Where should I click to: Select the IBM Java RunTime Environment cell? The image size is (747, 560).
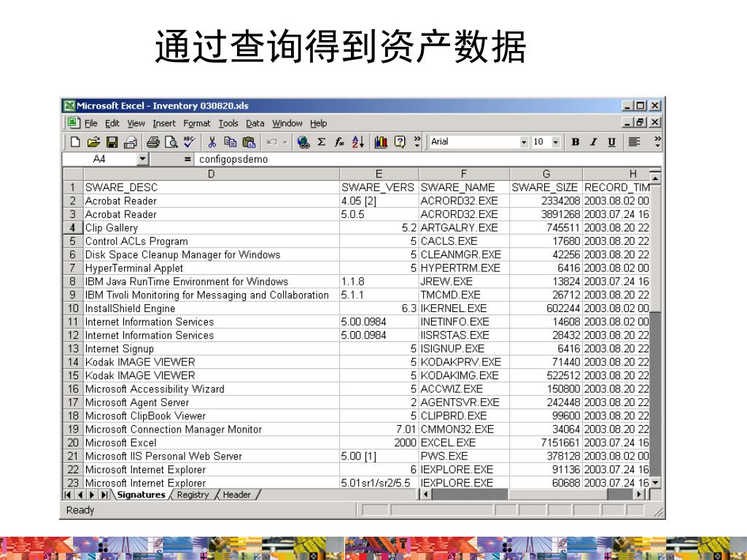[212, 281]
